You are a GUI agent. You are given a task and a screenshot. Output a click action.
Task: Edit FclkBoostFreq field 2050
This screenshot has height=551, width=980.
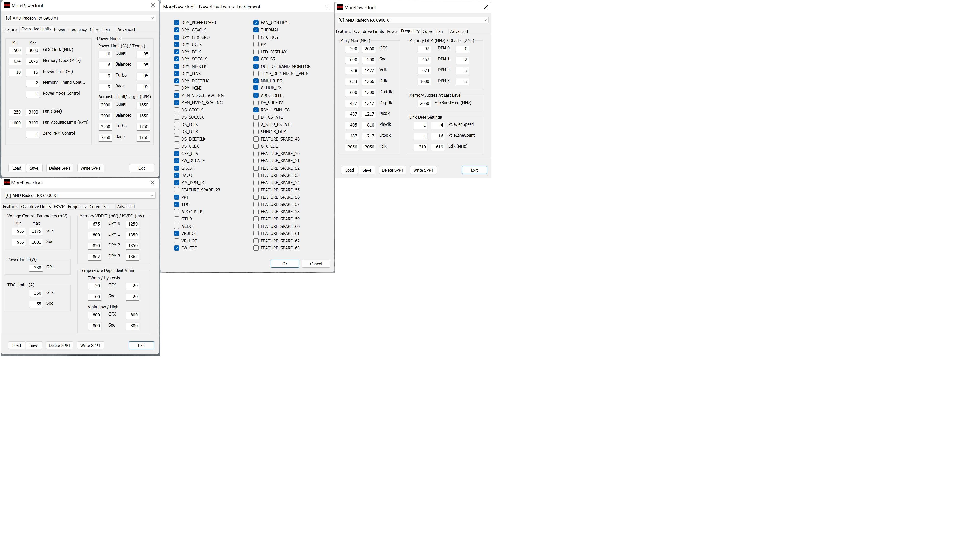point(424,103)
